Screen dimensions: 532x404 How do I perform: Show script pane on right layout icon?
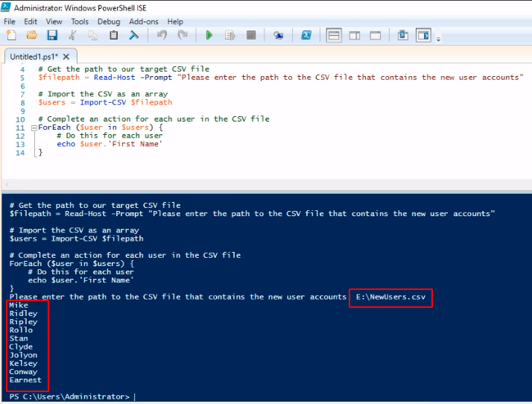point(355,35)
